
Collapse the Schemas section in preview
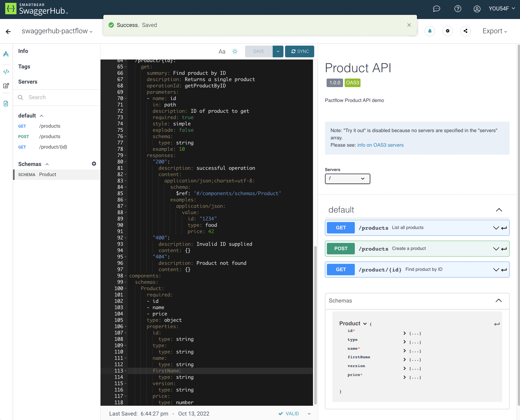tap(498, 301)
